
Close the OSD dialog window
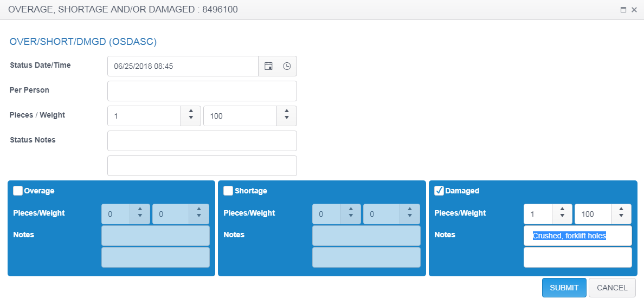click(634, 10)
